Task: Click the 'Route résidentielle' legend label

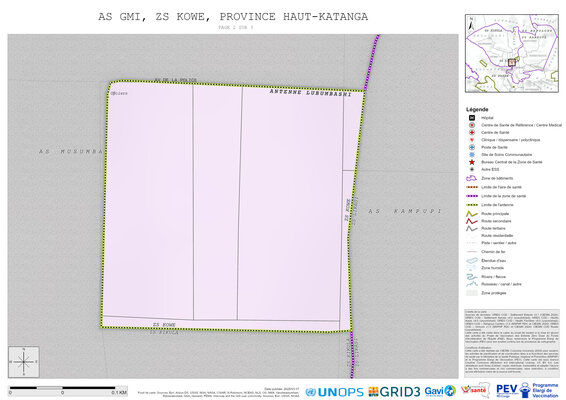Action: (497, 236)
